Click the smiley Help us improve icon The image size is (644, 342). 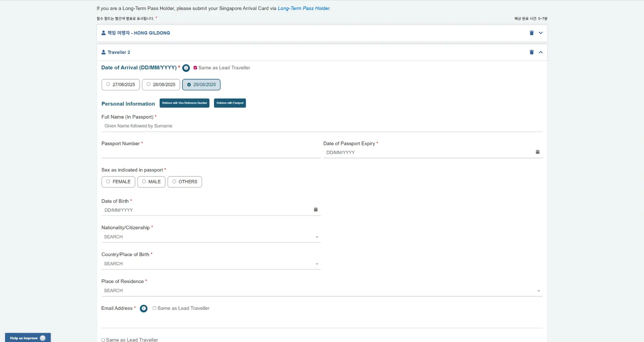pyautogui.click(x=43, y=338)
